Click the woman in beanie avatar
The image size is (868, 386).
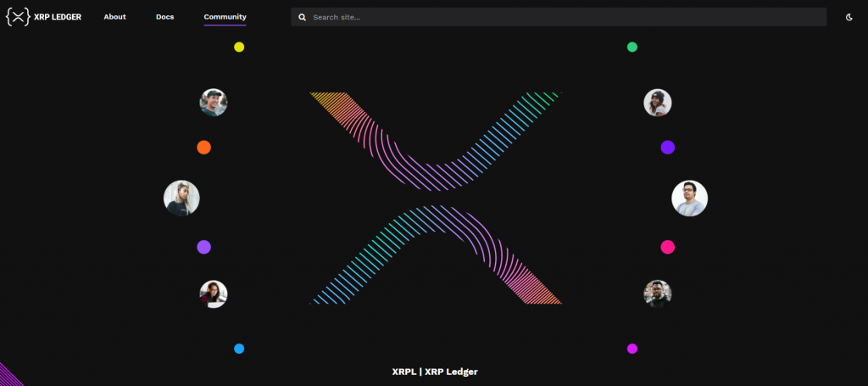658,103
